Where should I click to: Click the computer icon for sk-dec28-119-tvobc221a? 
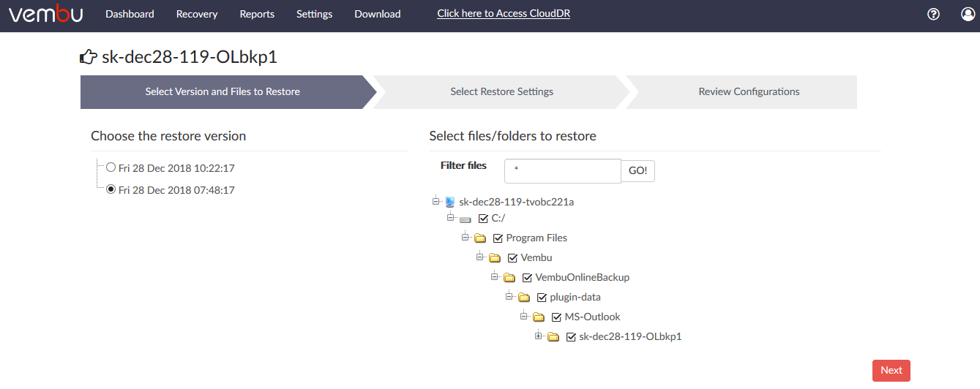pos(450,202)
